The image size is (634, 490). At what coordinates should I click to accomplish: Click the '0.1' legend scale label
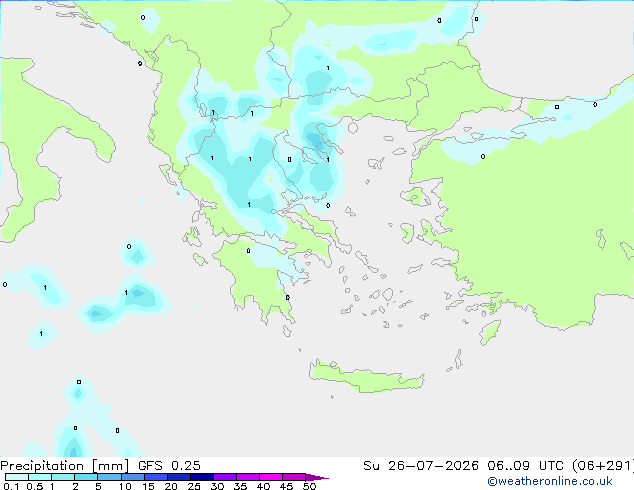(11, 486)
